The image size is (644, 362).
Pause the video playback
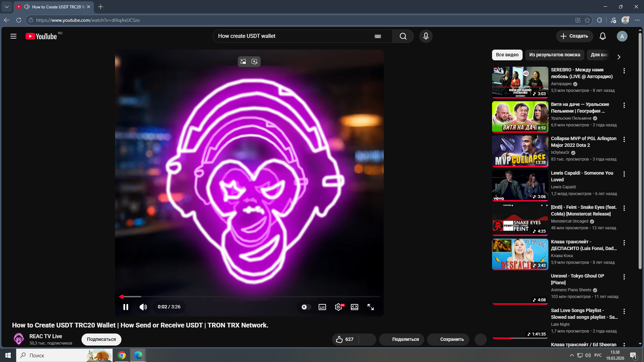(x=126, y=307)
